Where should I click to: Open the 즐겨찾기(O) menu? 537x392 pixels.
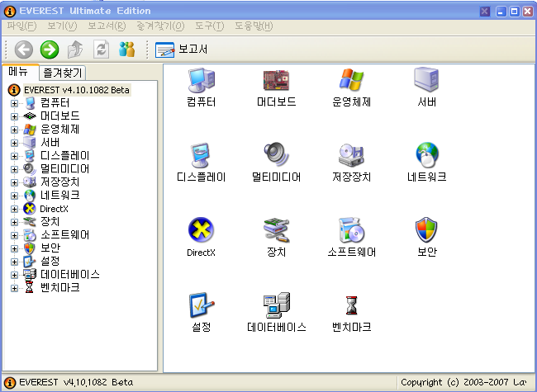(x=160, y=26)
